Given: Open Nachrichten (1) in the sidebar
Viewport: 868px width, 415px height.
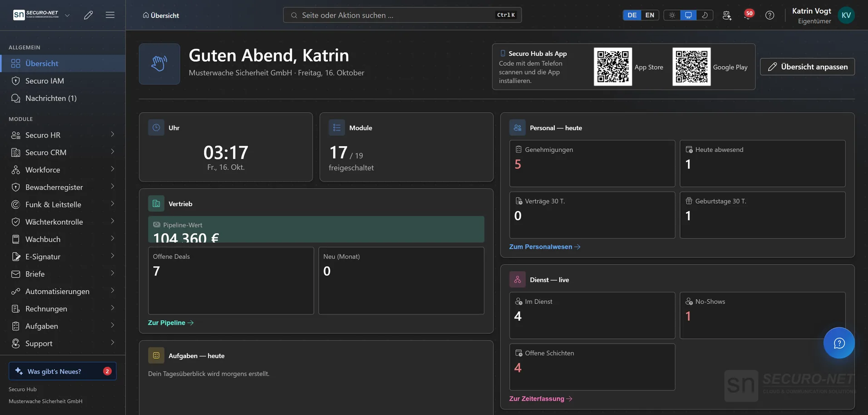Looking at the screenshot, I should 63,98.
